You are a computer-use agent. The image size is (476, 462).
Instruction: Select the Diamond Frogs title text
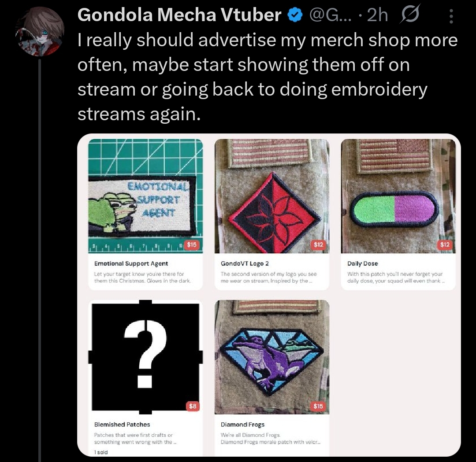click(242, 425)
